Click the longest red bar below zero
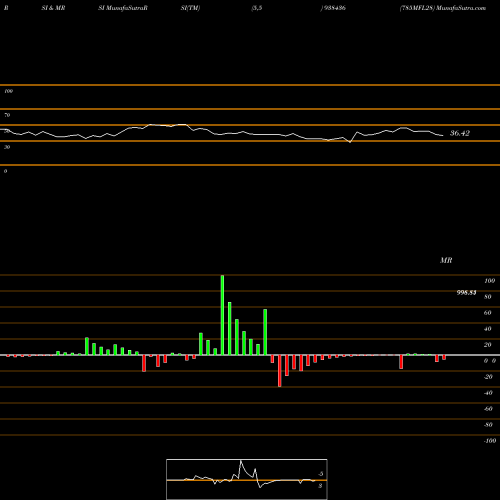 coord(279,371)
